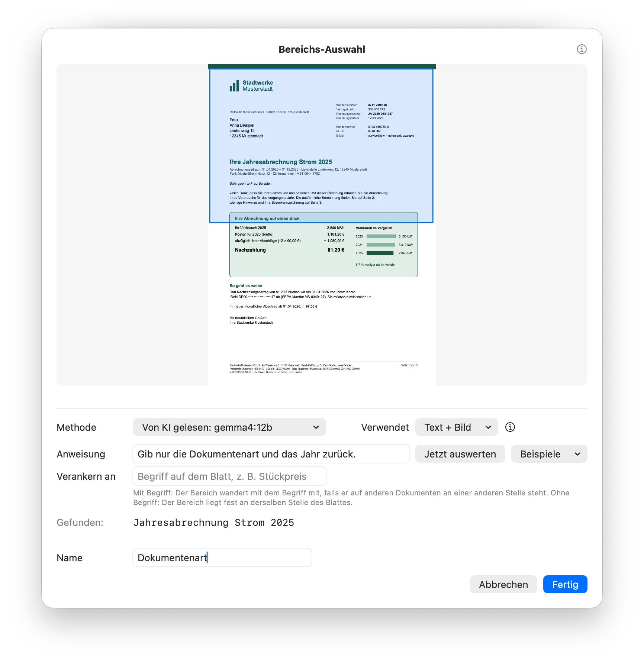Open the Methode dropdown showing gemma4:12b
Viewport: 644px width, 663px height.
229,427
